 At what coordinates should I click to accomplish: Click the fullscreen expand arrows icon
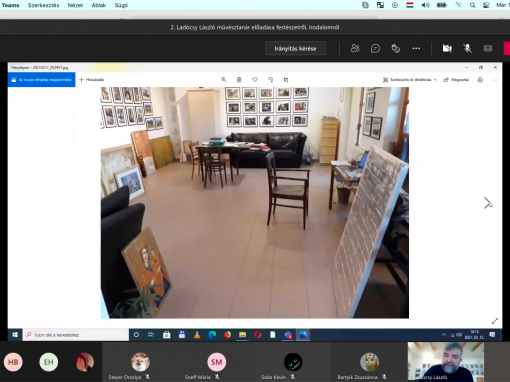pos(495,321)
